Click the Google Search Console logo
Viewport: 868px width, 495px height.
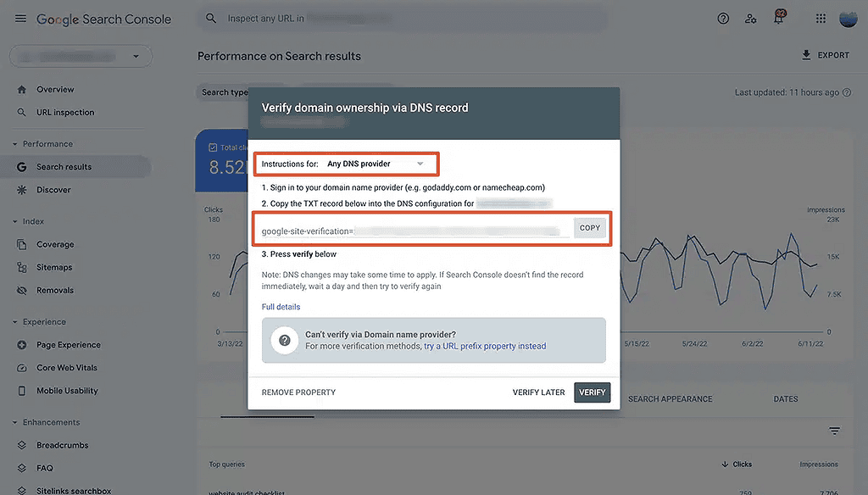103,19
